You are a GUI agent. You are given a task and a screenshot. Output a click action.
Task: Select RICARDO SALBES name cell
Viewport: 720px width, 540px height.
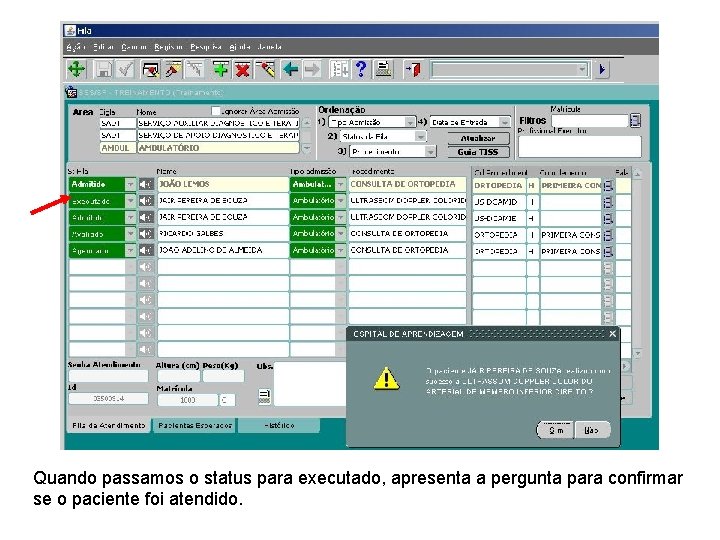(x=223, y=234)
